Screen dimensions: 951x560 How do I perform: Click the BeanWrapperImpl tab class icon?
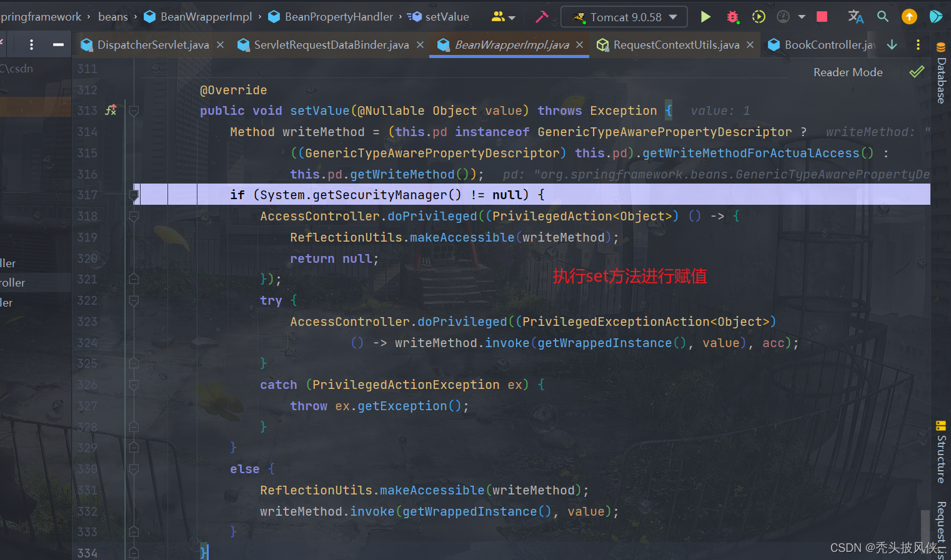(443, 45)
